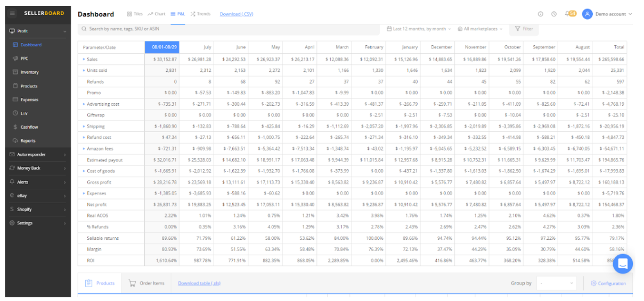Expand the Amazon fees row

point(84,149)
